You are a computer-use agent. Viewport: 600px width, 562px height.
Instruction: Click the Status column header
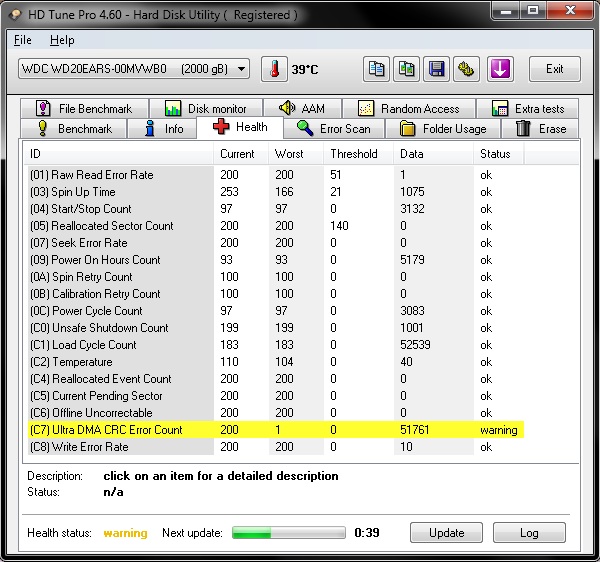[x=499, y=154]
